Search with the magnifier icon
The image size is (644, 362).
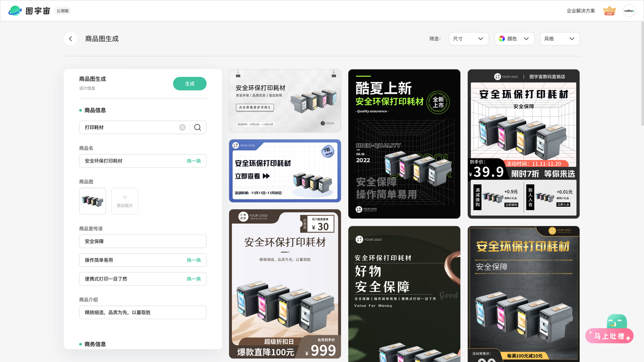point(197,127)
